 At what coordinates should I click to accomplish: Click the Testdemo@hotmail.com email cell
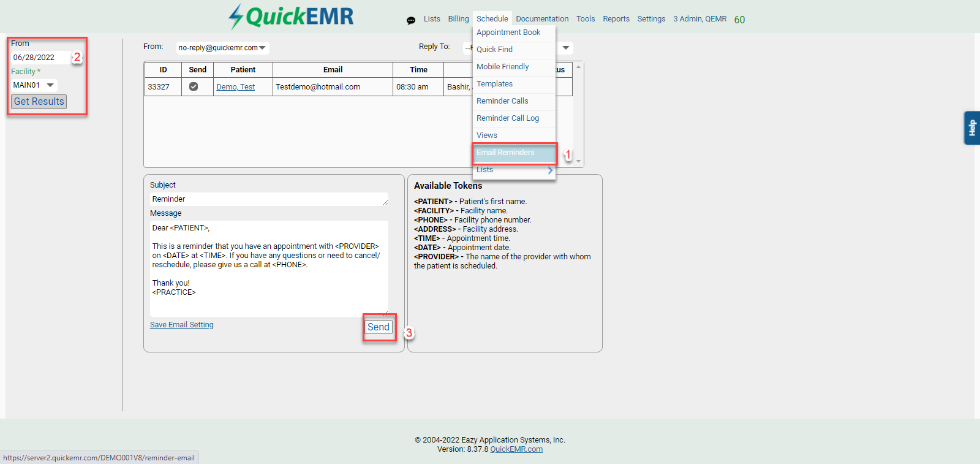(x=333, y=87)
